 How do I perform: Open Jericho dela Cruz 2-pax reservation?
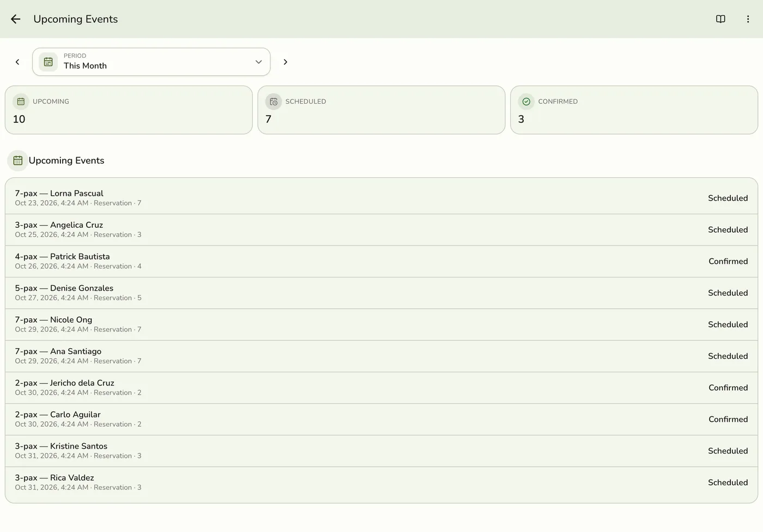(381, 388)
